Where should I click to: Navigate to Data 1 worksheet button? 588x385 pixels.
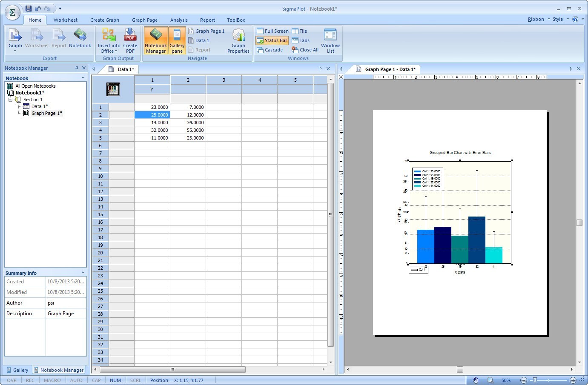click(x=199, y=40)
